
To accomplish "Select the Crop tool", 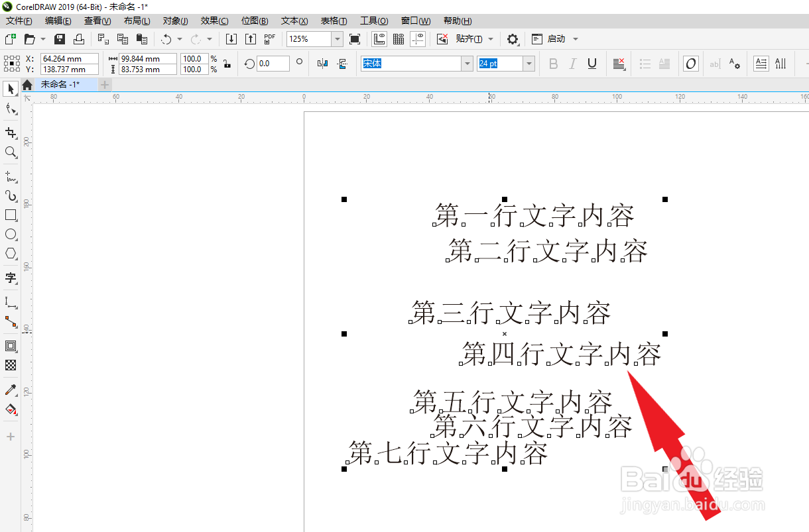I will point(10,132).
